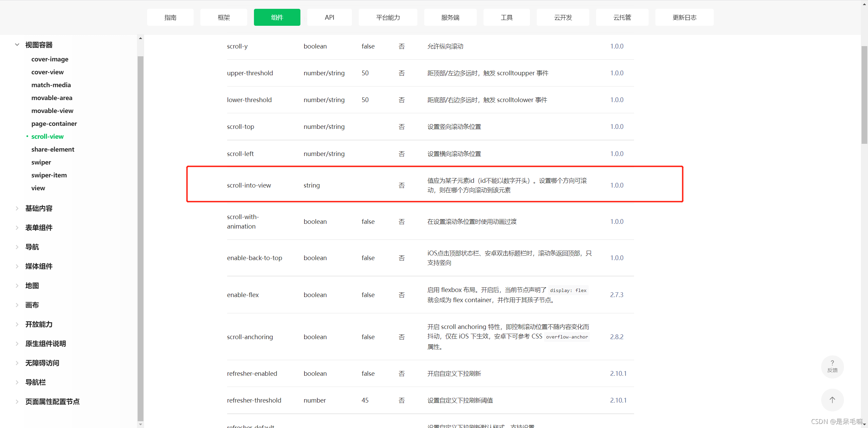This screenshot has height=428, width=868.
Task: Open cover-view in the sidebar
Action: [47, 72]
